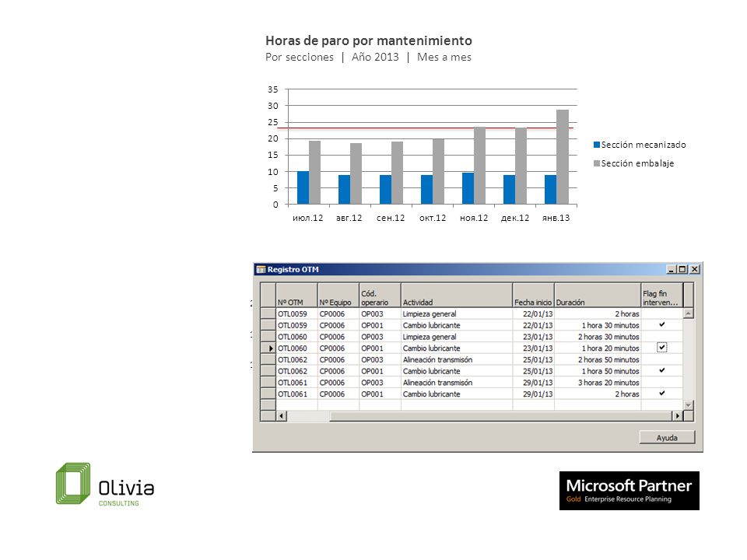Click the Ayuda button

tap(667, 438)
